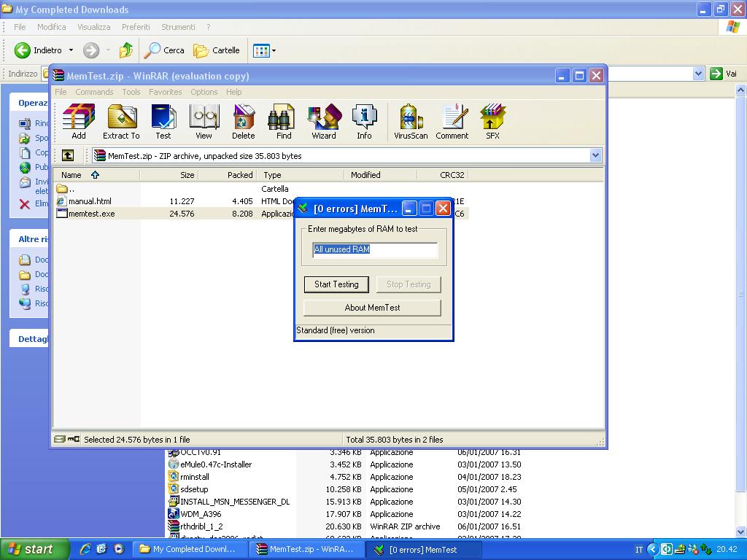This screenshot has height=560, width=747.
Task: Click the Add icon in WinRAR toolbar
Action: coord(79,121)
